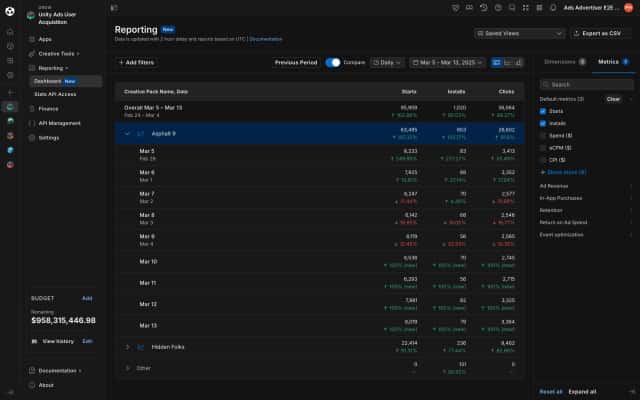The height and width of the screenshot is (400, 640).
Task: Click the metrics Search field
Action: click(587, 84)
